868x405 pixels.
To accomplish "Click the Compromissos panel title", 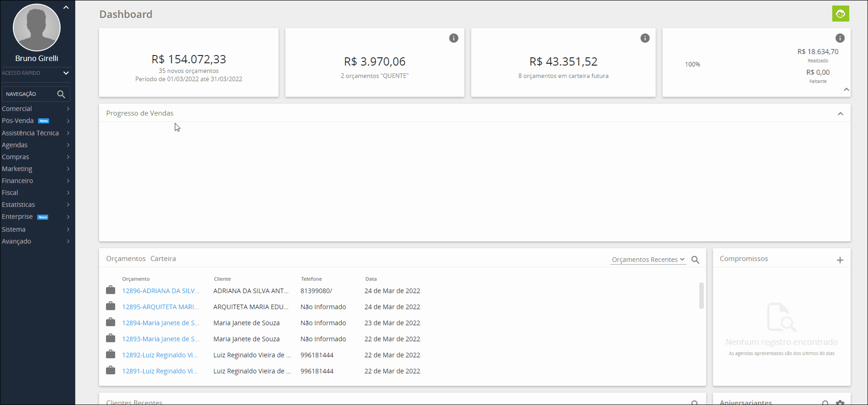I will point(744,259).
